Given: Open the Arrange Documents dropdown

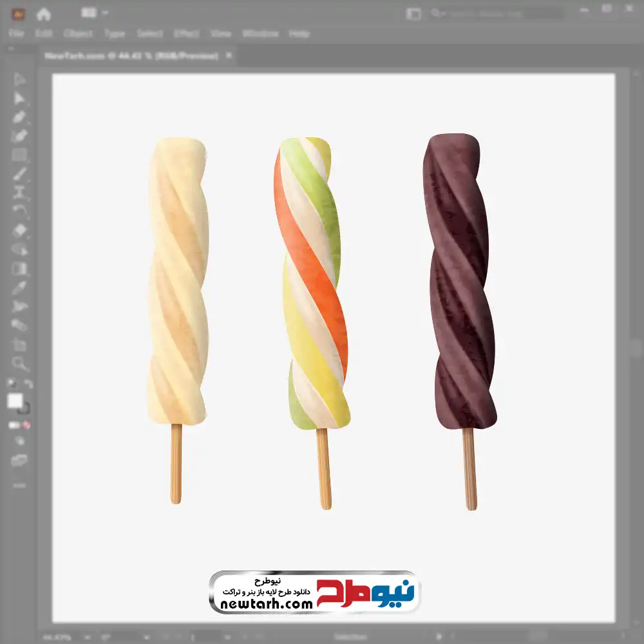Looking at the screenshot, I should click(x=95, y=13).
